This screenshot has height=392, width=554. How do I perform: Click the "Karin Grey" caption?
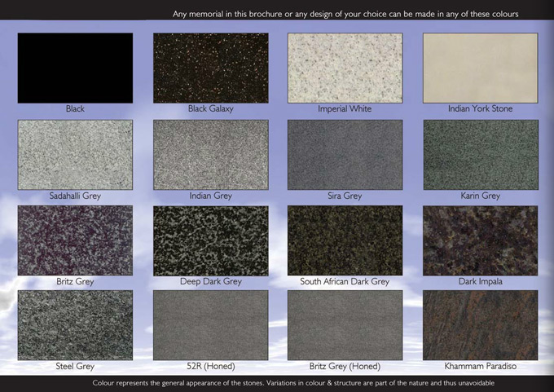(480, 196)
